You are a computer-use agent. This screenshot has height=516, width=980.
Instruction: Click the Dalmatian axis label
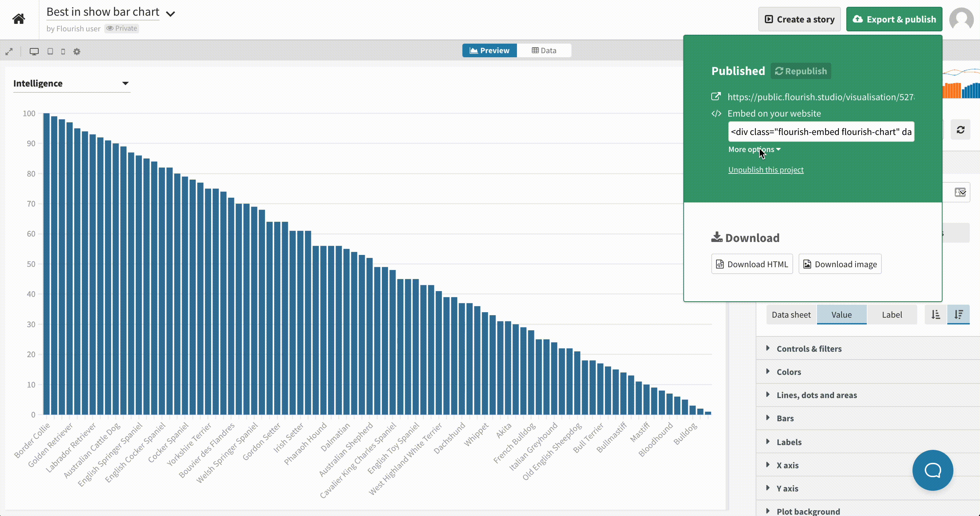335,437
